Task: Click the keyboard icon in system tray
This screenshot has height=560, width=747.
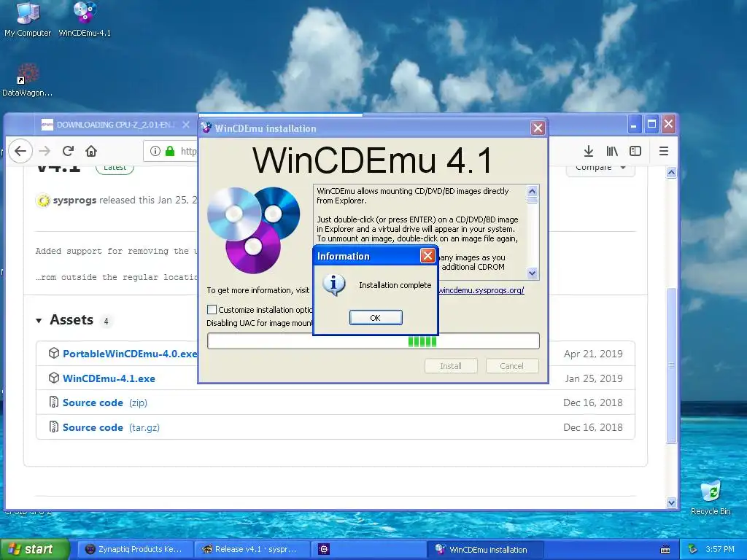Action: pos(665,550)
